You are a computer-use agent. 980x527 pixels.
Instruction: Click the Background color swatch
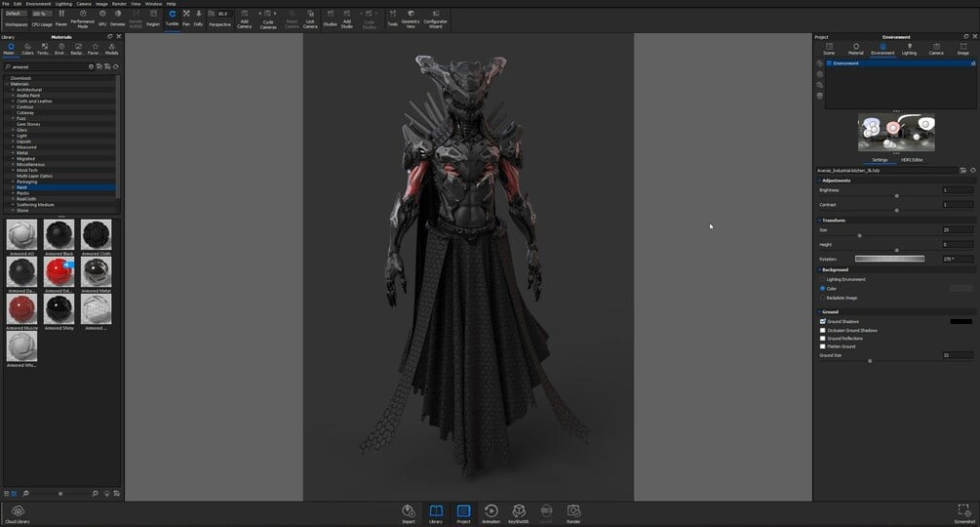pos(961,288)
